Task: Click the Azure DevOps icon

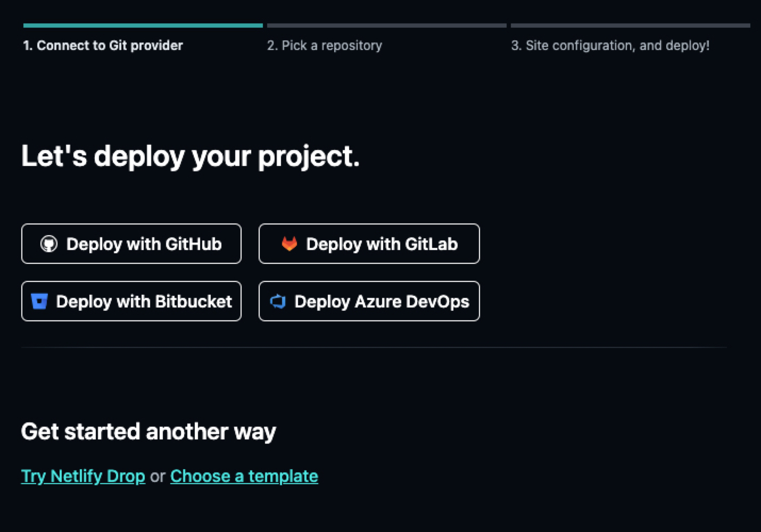Action: point(278,301)
